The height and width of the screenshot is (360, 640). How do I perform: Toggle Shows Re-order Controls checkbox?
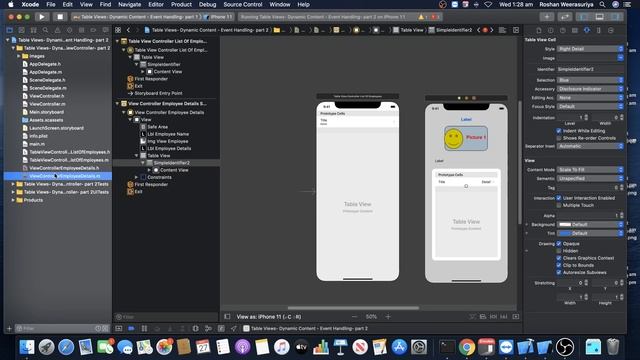(x=559, y=138)
